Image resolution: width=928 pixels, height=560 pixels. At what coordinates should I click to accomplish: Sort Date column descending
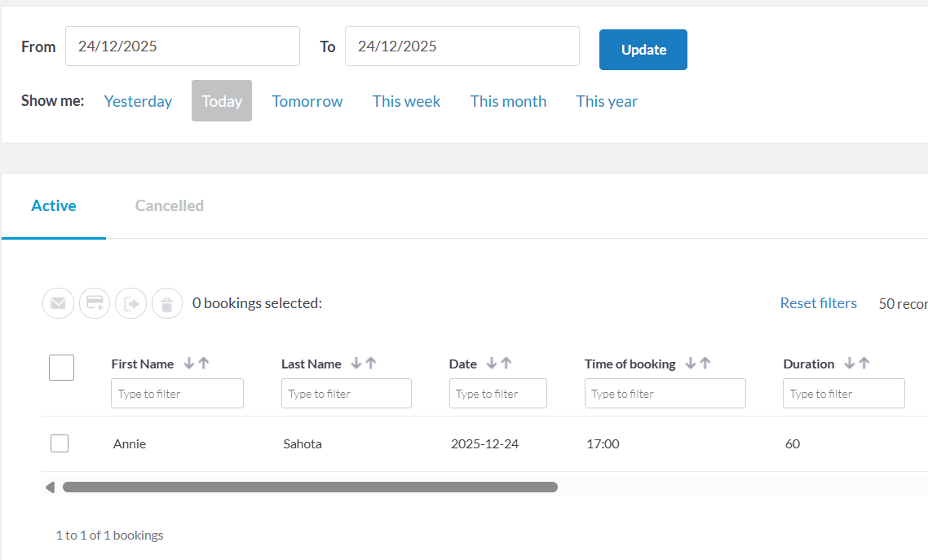click(491, 364)
